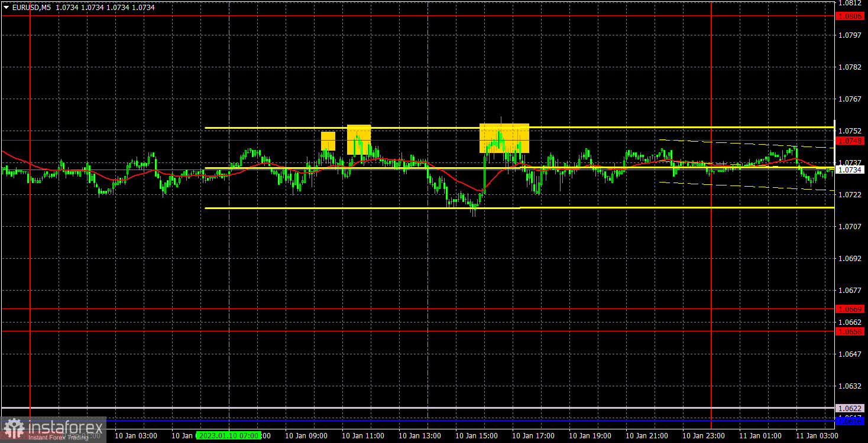This screenshot has height=443, width=868.
Task: Click the 1.0632 price scale value
Action: coord(848,386)
